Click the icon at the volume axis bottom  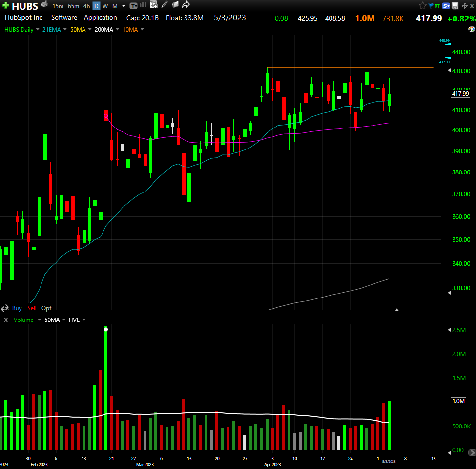coord(472,452)
